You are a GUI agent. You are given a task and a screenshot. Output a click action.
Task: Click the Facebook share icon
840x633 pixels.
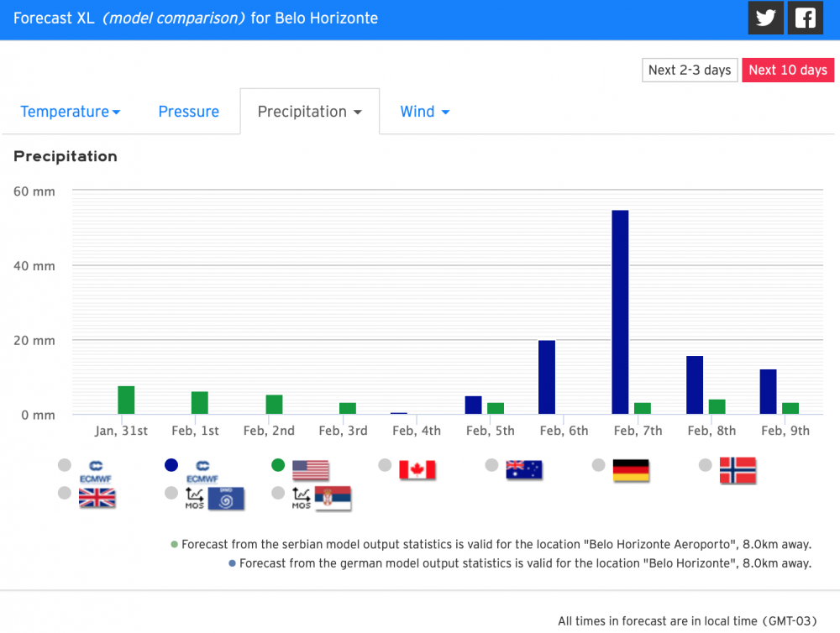[806, 18]
